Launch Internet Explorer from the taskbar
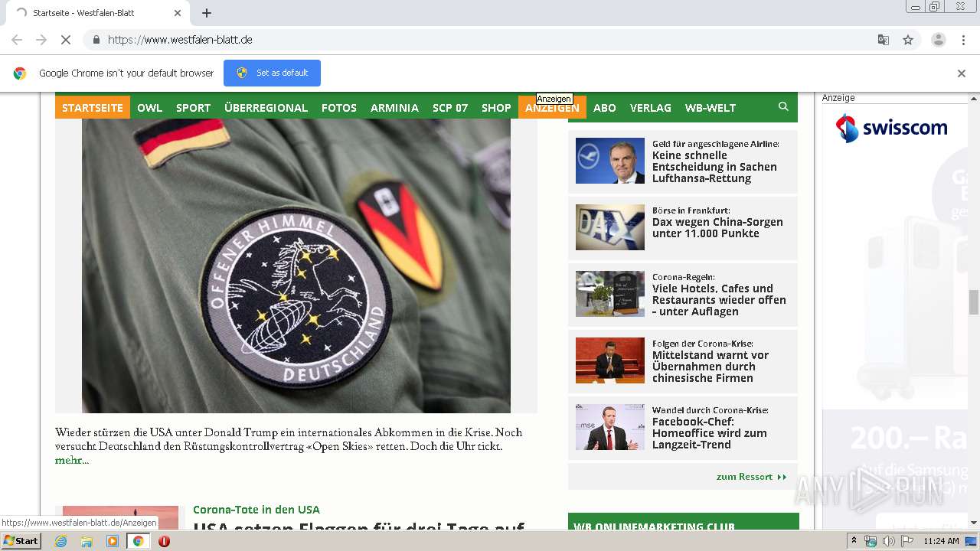Screen dimensions: 980x551 pyautogui.click(x=60, y=541)
